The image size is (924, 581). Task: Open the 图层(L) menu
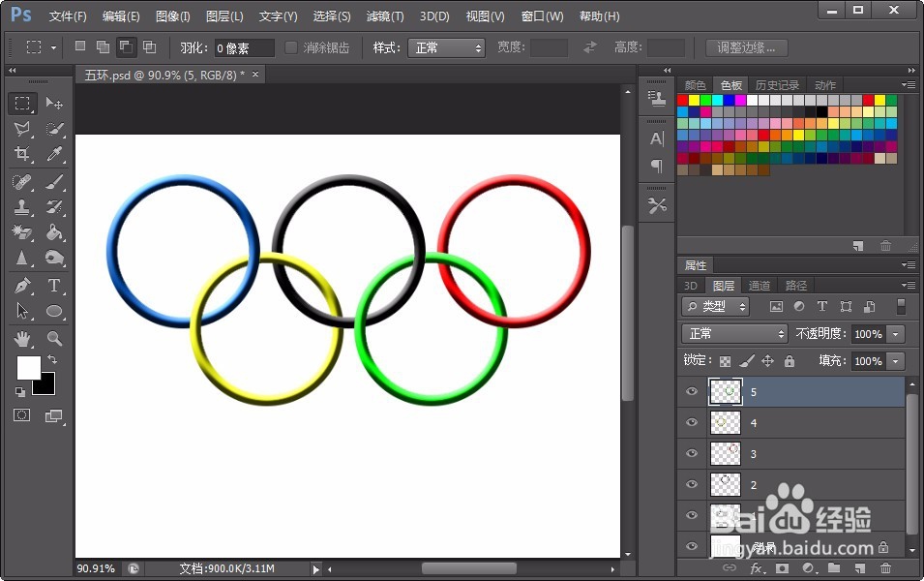pyautogui.click(x=224, y=16)
